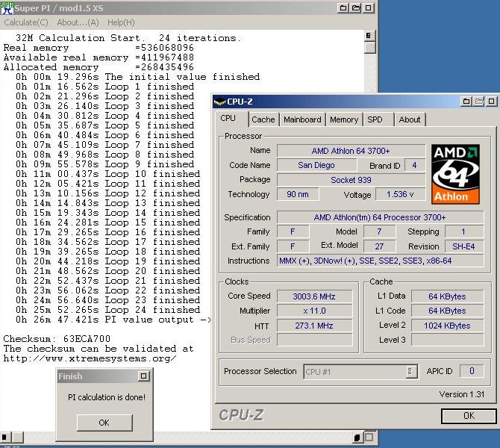Image resolution: width=500 pixels, height=448 pixels.
Task: Click the http://www.xtremesystems.org/ text
Action: tap(90, 358)
